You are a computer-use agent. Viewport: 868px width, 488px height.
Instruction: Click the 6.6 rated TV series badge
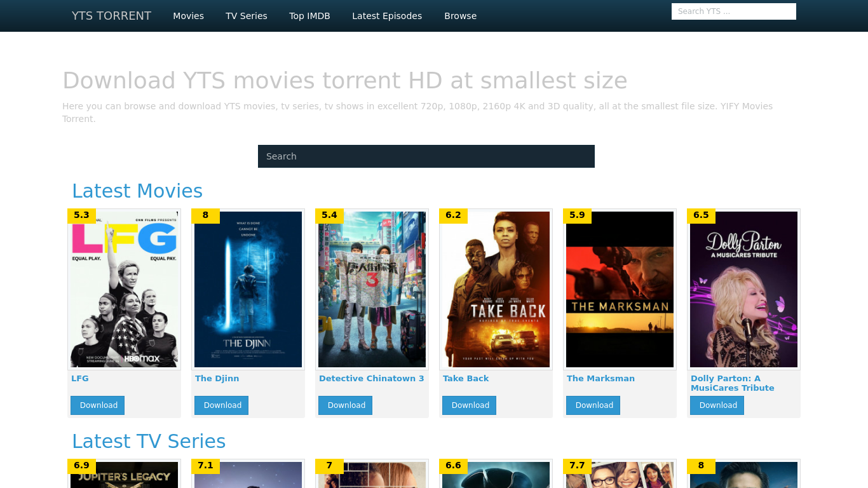(454, 466)
